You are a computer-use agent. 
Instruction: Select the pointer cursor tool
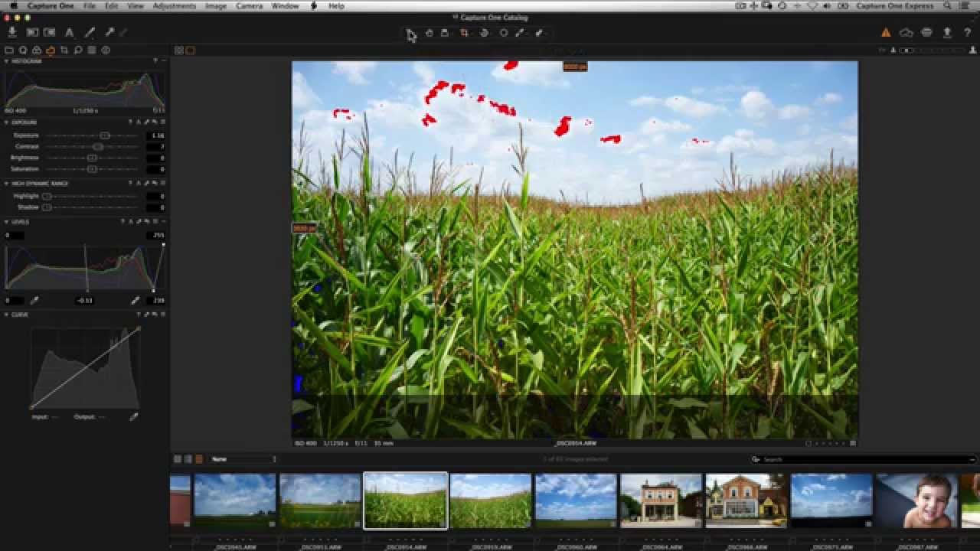(410, 33)
